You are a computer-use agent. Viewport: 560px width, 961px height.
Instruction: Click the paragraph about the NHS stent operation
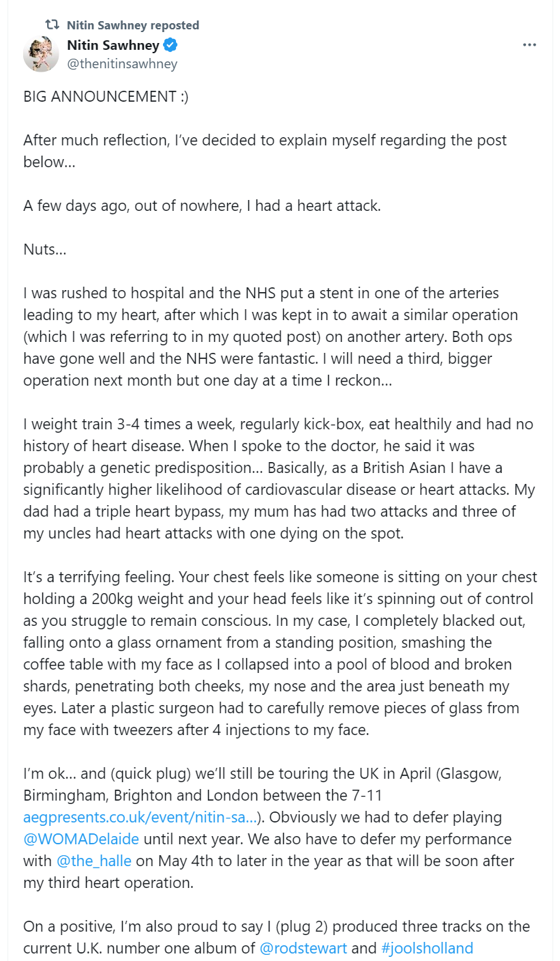[271, 336]
